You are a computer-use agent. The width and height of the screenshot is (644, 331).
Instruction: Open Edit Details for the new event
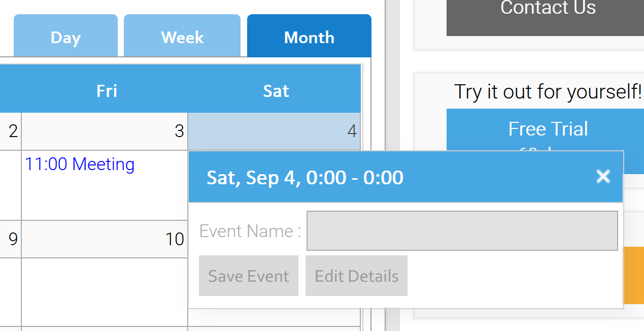point(356,276)
